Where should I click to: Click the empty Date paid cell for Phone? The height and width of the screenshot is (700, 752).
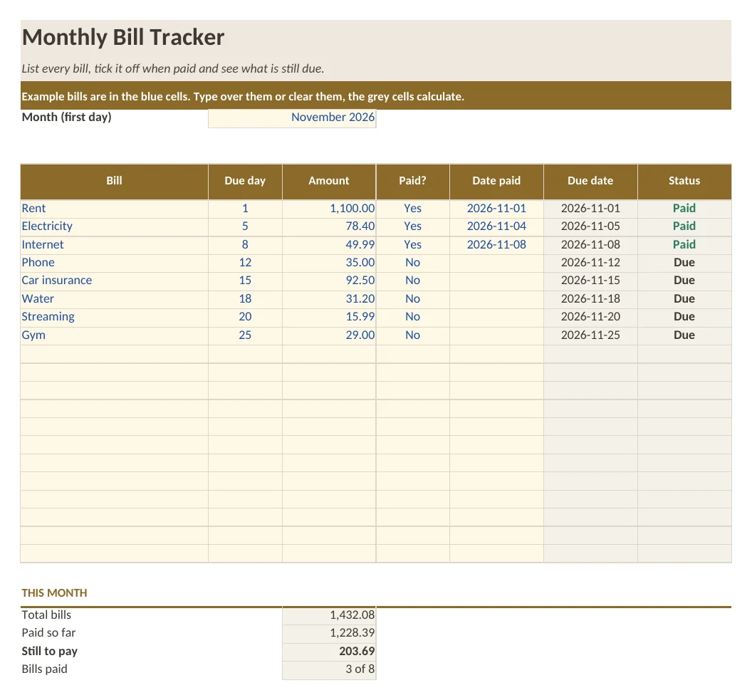pos(496,263)
